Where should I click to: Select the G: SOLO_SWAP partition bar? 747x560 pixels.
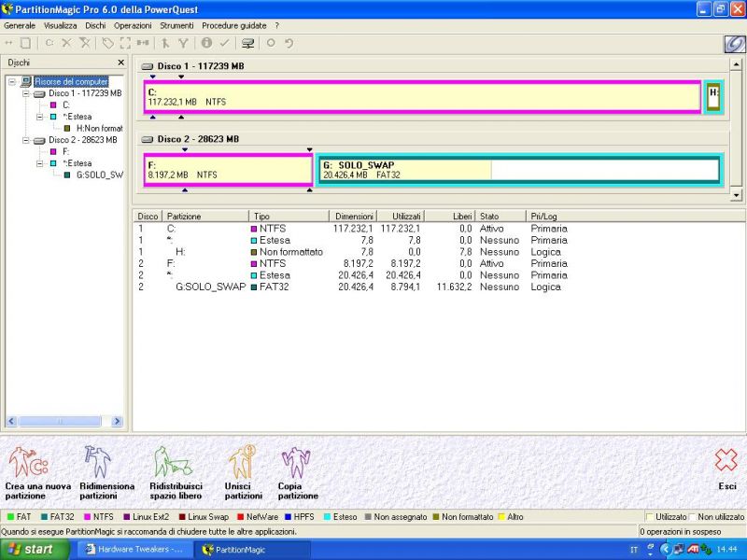[521, 170]
